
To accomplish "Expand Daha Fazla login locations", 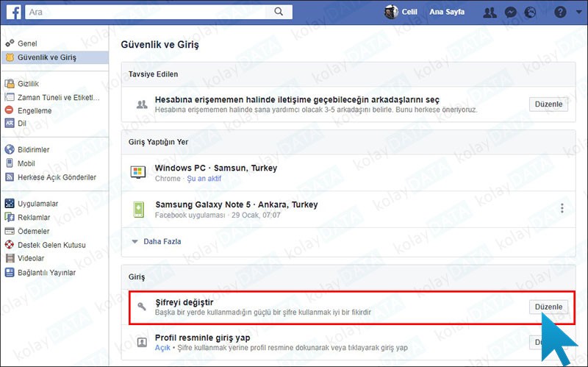I will pyautogui.click(x=162, y=242).
